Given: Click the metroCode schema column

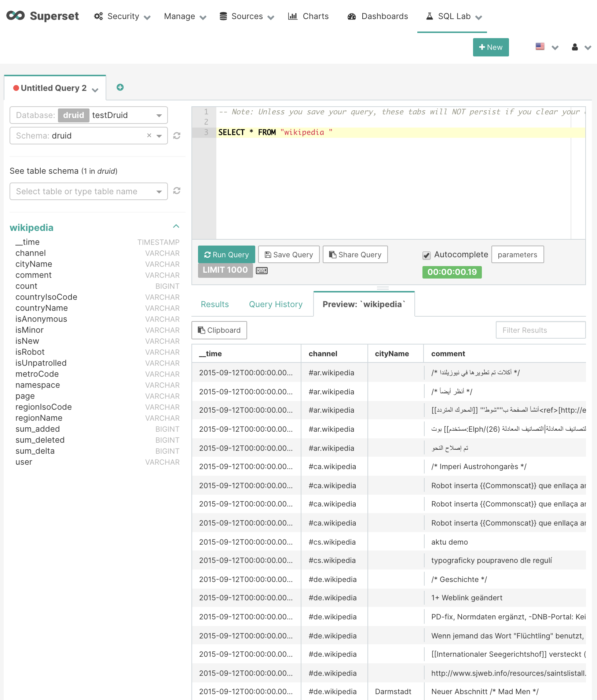Looking at the screenshot, I should coord(37,374).
